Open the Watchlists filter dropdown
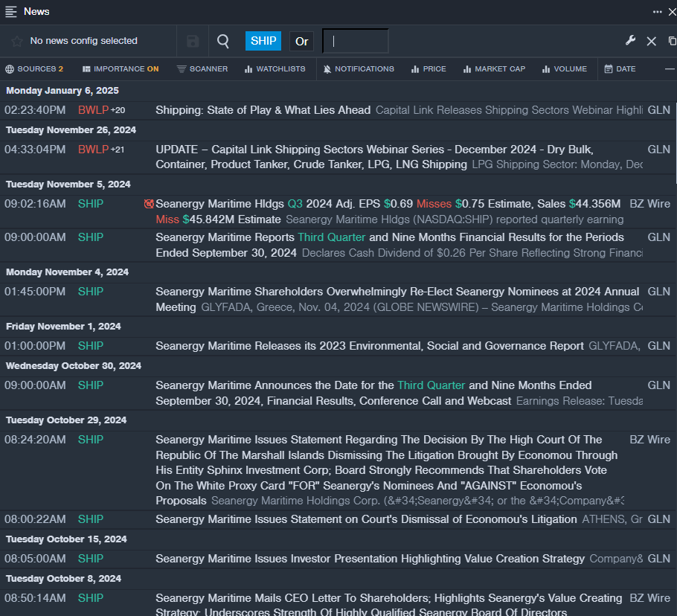The height and width of the screenshot is (616, 677). click(x=275, y=69)
